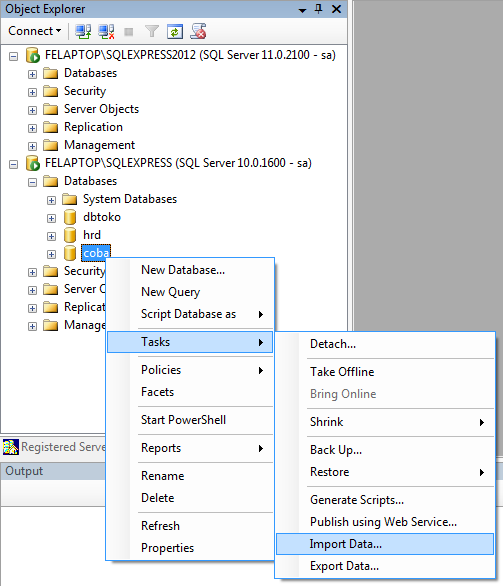
Task: Open the Policies submenu
Action: 190,370
